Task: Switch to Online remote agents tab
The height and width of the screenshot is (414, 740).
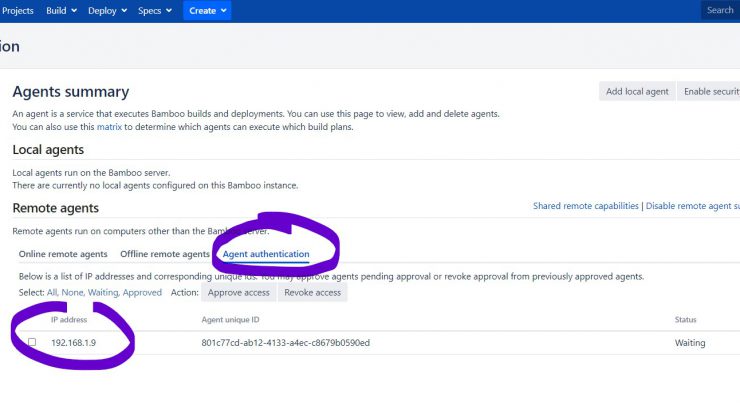Action: pyautogui.click(x=63, y=254)
